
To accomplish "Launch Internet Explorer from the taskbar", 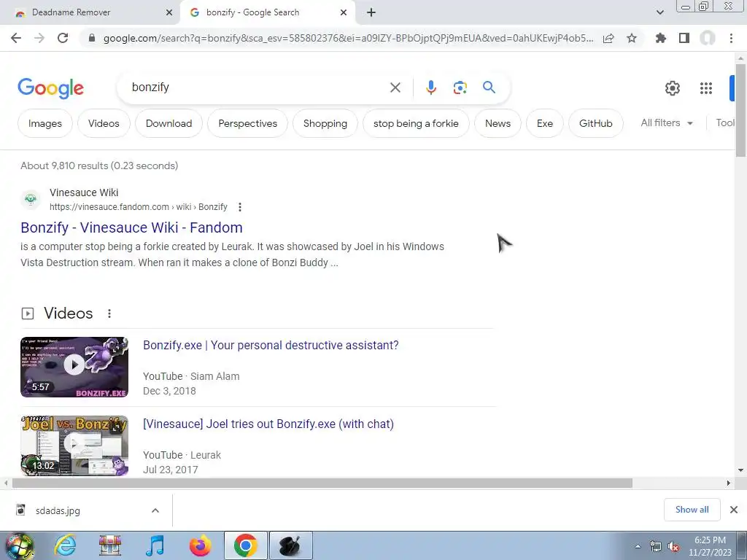I will (x=64, y=545).
